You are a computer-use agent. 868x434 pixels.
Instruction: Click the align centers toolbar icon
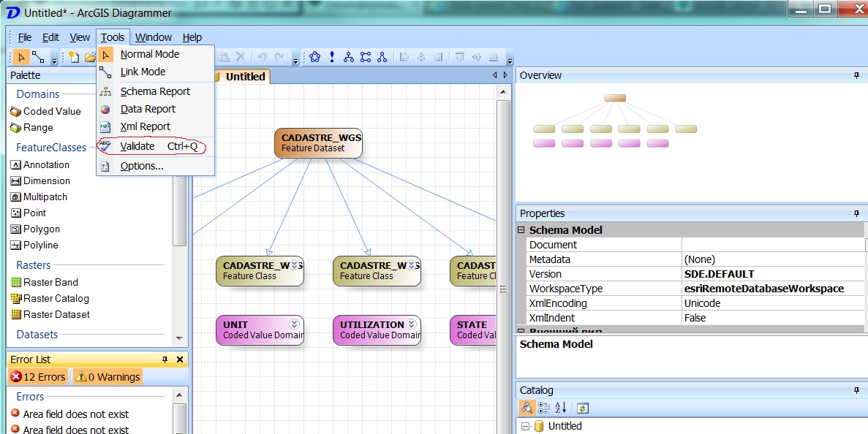pyautogui.click(x=421, y=56)
